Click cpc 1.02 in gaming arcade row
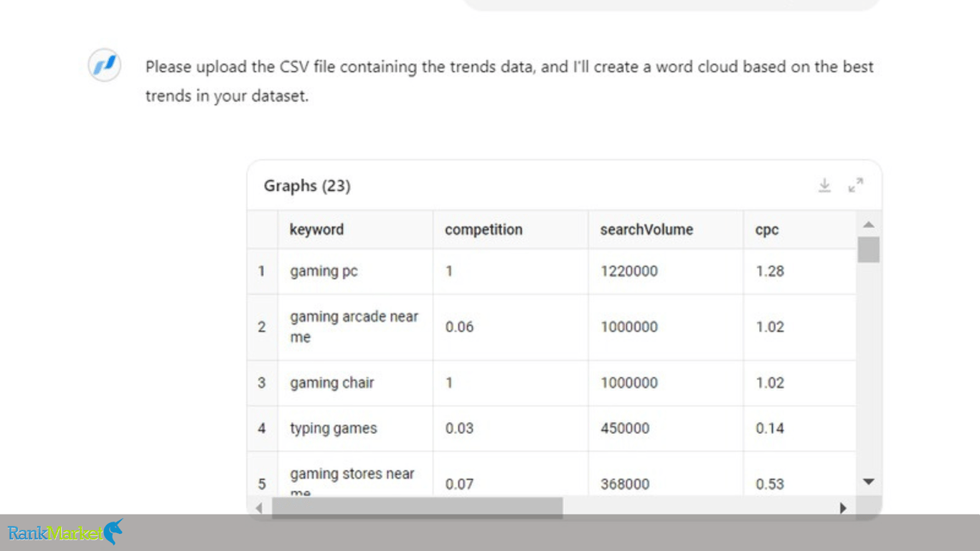Image resolution: width=980 pixels, height=551 pixels. (800, 327)
